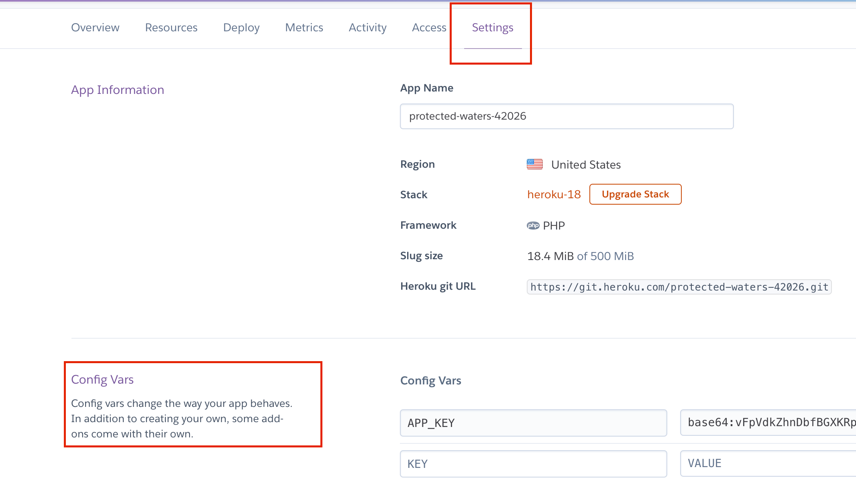The height and width of the screenshot is (504, 856).
Task: Select the Access tab
Action: click(x=429, y=27)
